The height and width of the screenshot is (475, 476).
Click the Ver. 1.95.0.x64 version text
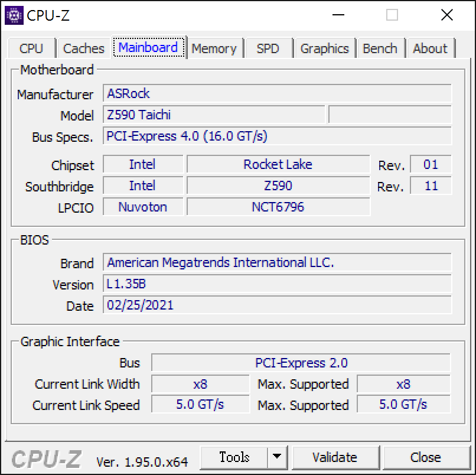[142, 462]
